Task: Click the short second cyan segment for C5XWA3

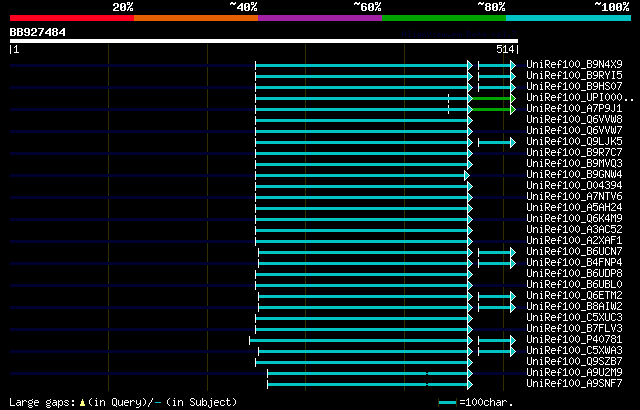Action: [x=497, y=352]
